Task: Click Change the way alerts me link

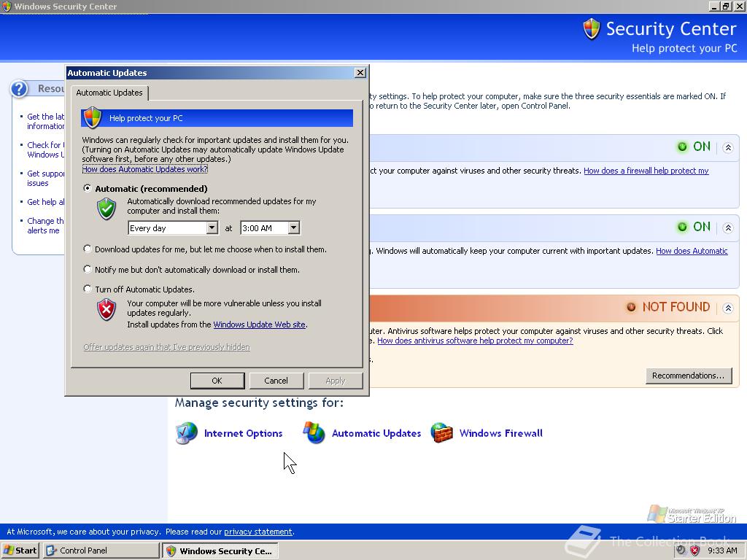Action: coord(46,226)
